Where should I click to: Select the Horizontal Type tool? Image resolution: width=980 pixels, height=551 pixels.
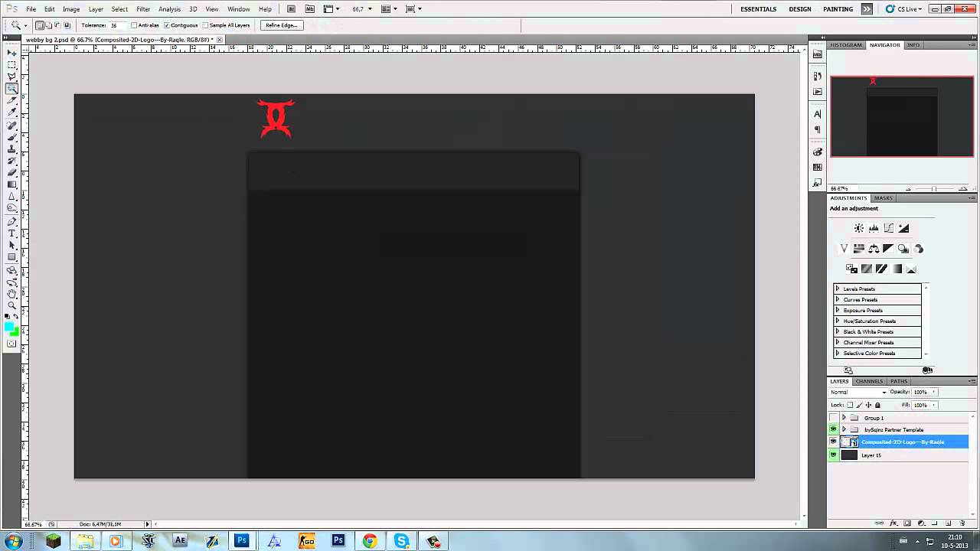[11, 233]
